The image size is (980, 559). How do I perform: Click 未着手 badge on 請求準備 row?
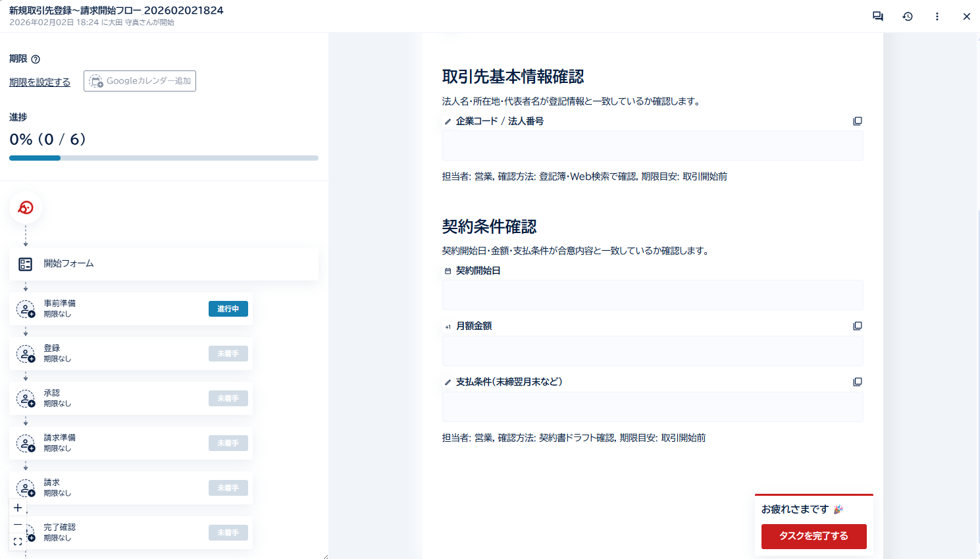[228, 443]
